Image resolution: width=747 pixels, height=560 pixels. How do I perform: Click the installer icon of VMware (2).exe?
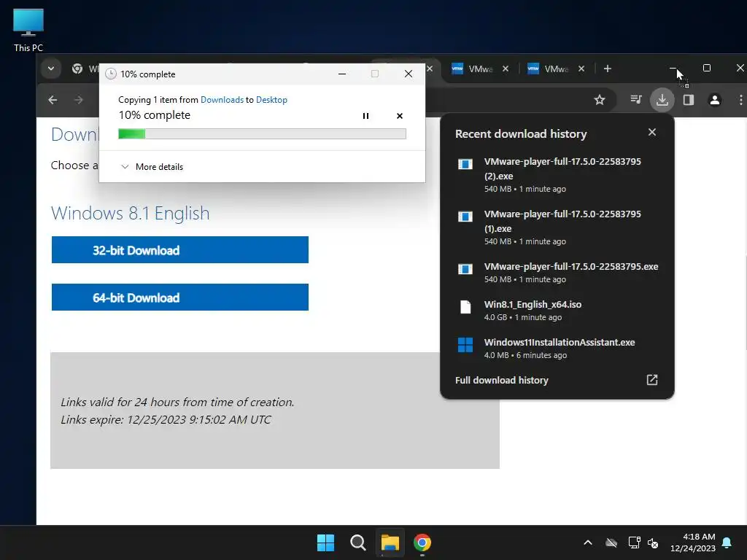coord(465,164)
